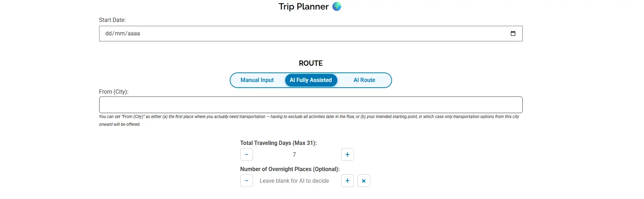Decrease Total Traveling Days with minus button
644x199 pixels.
[x=246, y=154]
